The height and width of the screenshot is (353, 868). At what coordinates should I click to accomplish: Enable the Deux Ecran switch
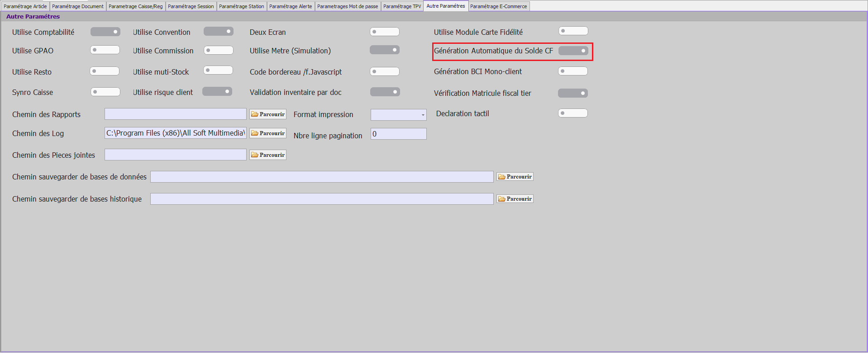click(x=385, y=32)
